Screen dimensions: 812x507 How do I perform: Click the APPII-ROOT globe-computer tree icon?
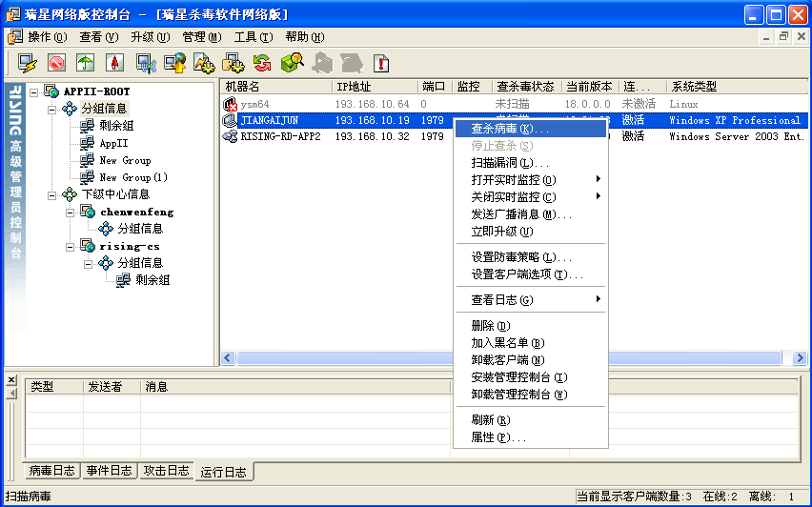pos(51,91)
